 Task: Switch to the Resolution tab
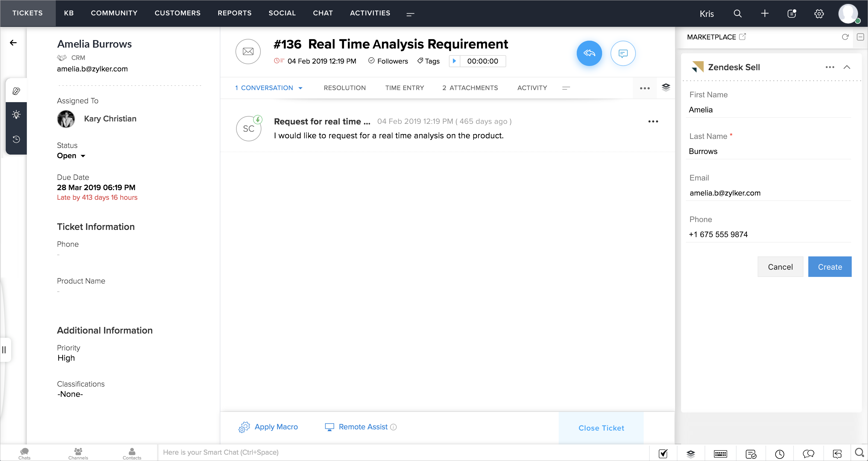pyautogui.click(x=344, y=88)
